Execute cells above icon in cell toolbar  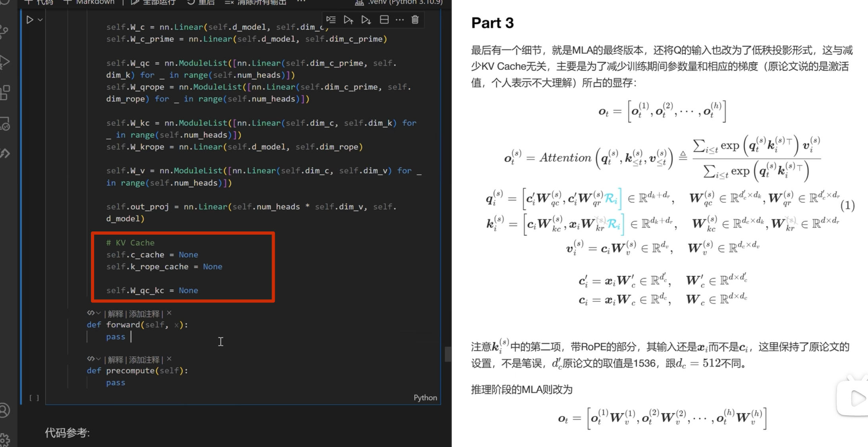tap(348, 20)
